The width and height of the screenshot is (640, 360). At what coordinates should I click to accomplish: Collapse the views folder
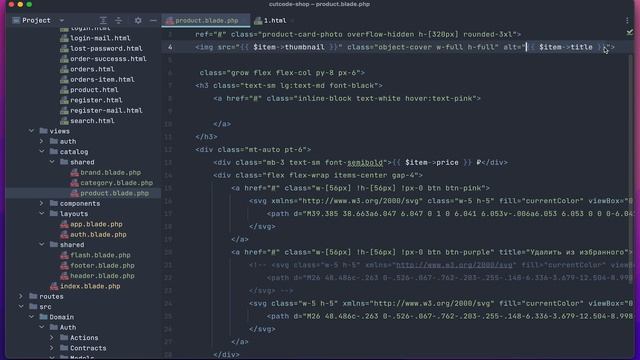[x=31, y=131]
